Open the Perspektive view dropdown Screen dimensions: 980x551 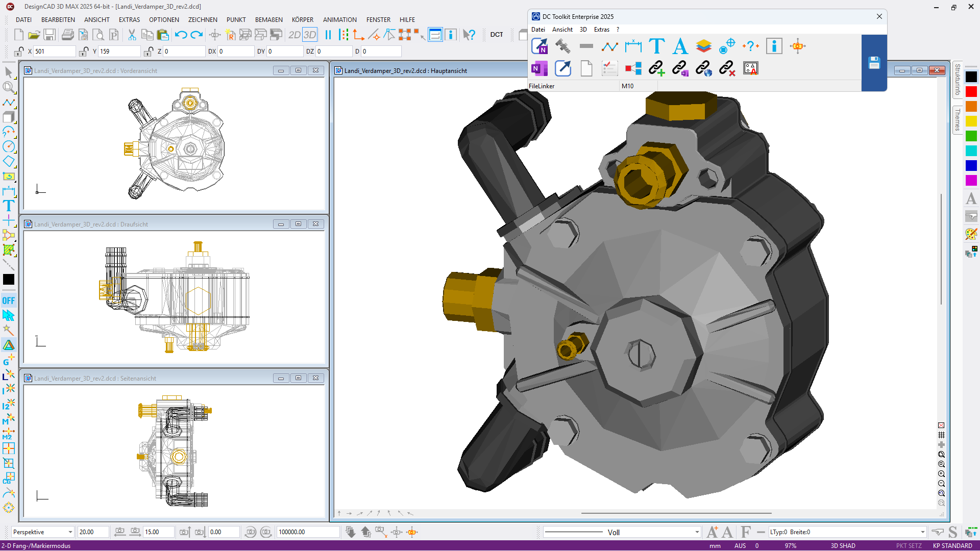point(70,532)
